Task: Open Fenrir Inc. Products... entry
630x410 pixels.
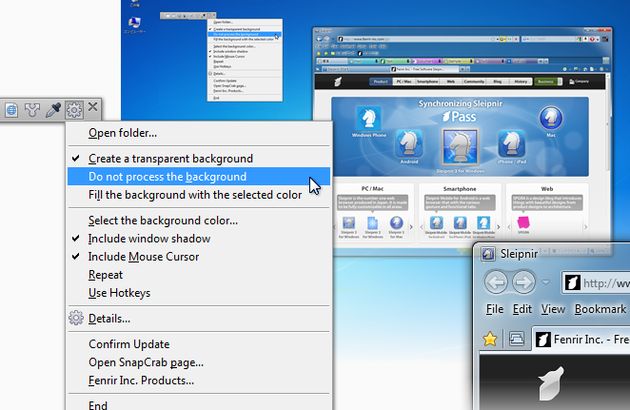Action: click(x=199, y=380)
